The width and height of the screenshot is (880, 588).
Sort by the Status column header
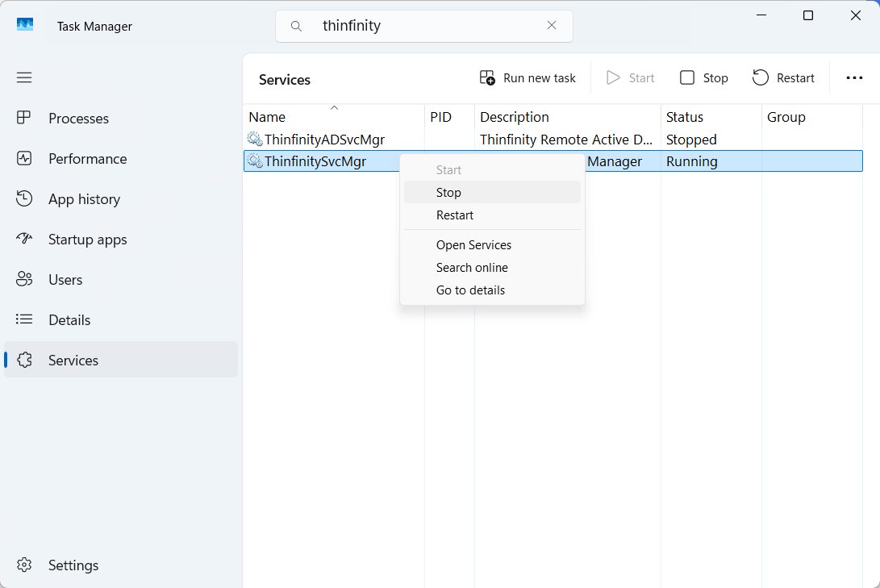tap(711, 117)
